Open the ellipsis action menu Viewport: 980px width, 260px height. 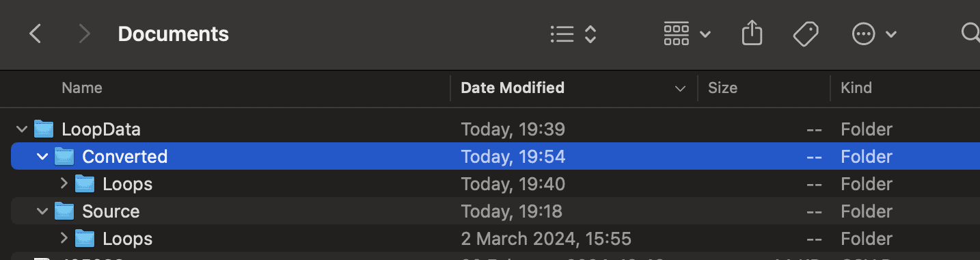coord(874,34)
